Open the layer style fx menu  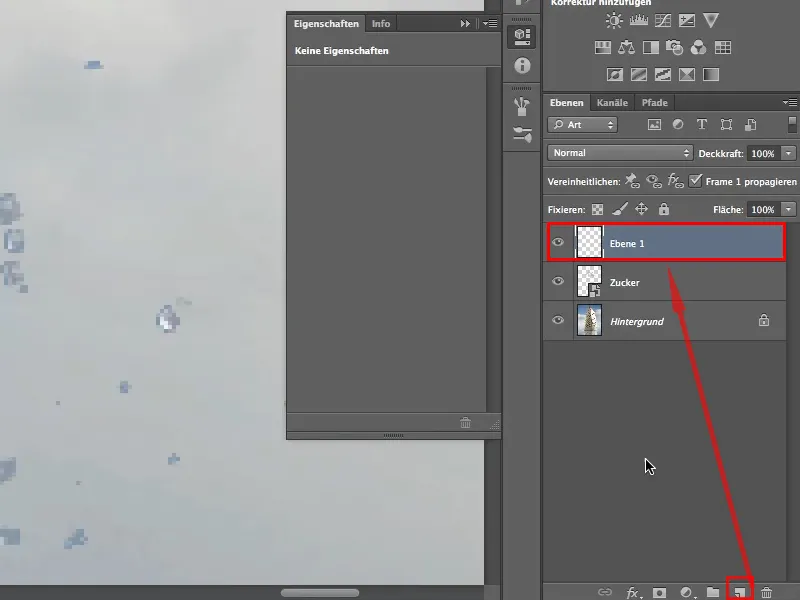(633, 592)
